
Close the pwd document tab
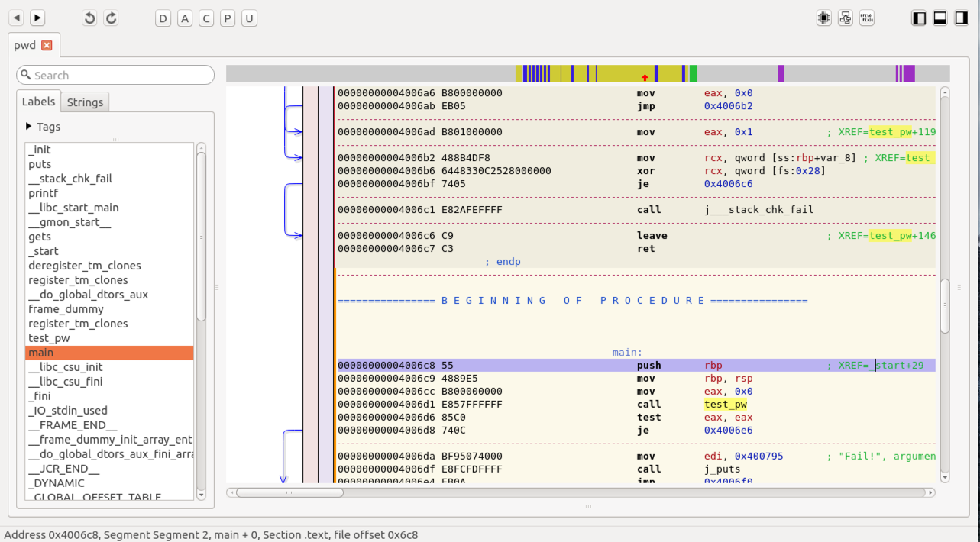[x=47, y=45]
